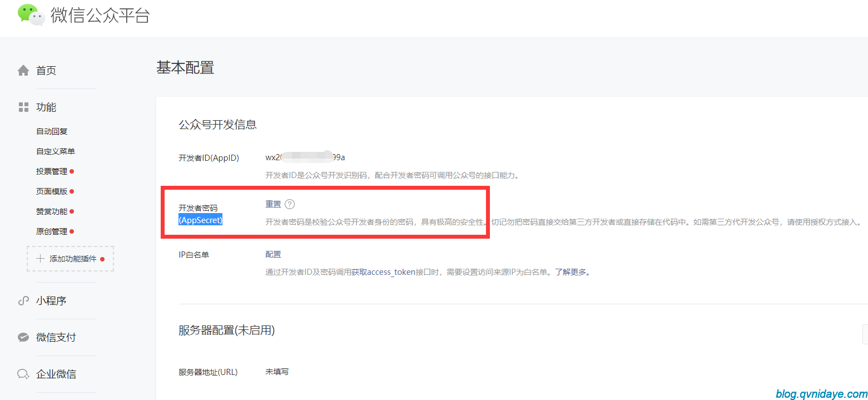This screenshot has width=868, height=400.
Task: Go to 小程序 section
Action: coord(51,301)
